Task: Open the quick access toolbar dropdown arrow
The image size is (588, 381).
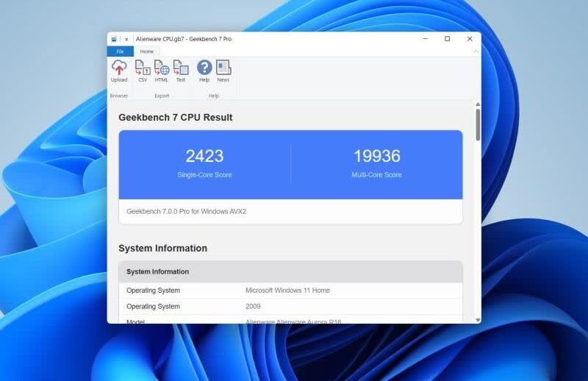Action: coord(126,39)
